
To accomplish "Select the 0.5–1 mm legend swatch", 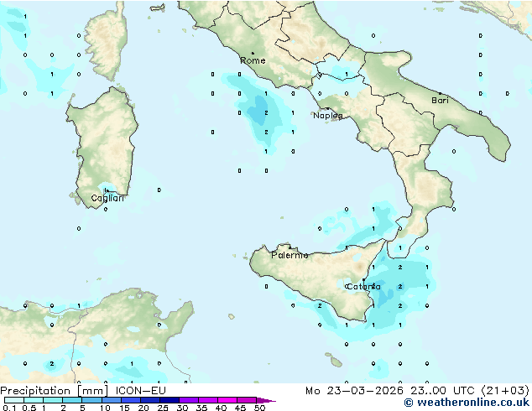I will [34, 400].
